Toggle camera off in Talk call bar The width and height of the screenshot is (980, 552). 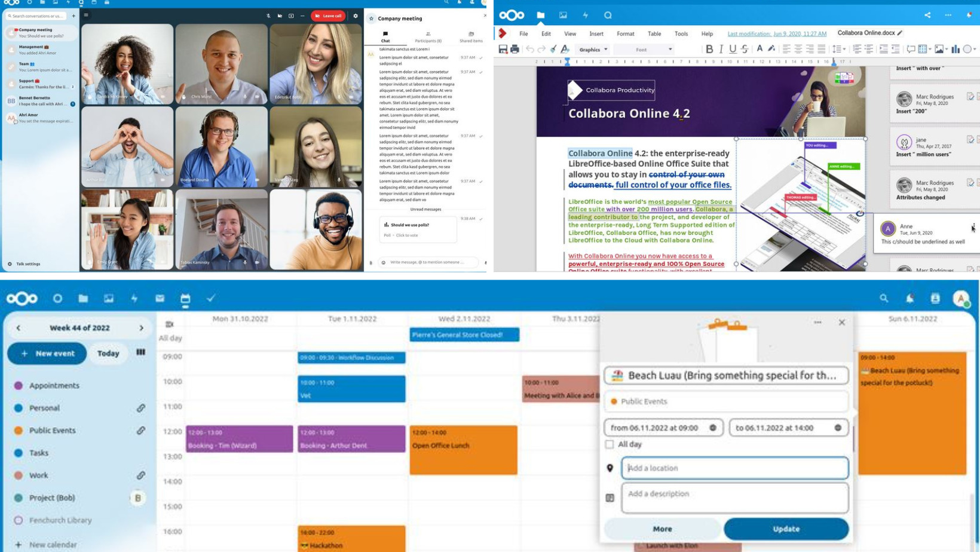pos(280,16)
